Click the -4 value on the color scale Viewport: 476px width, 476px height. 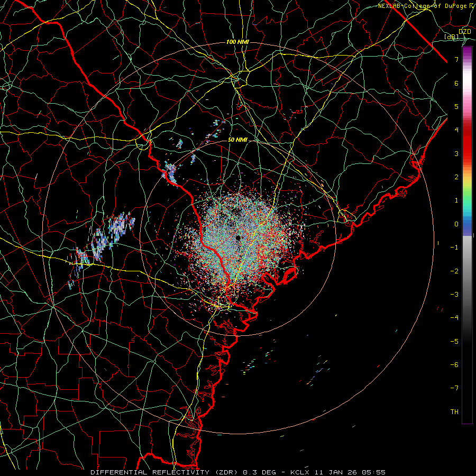click(454, 318)
